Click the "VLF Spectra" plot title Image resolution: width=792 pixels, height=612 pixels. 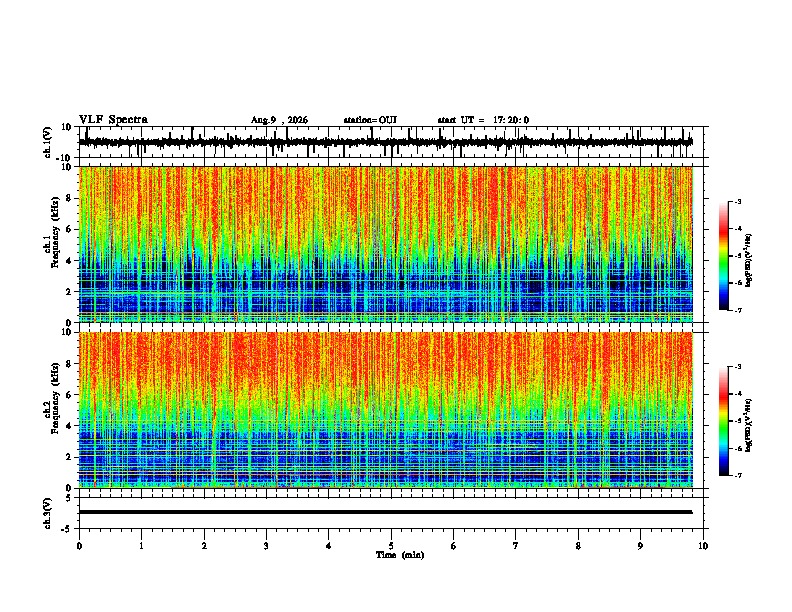(113, 120)
